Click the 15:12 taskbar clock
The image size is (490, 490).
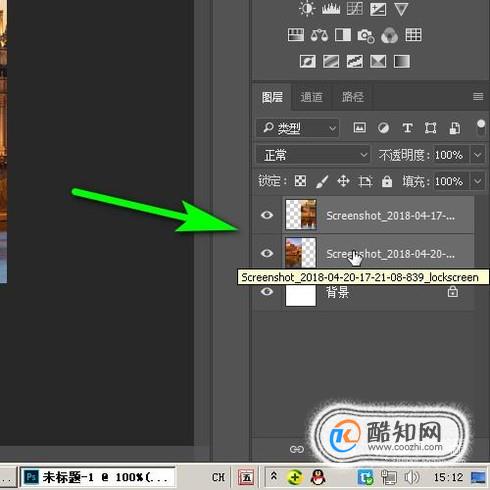tap(448, 477)
